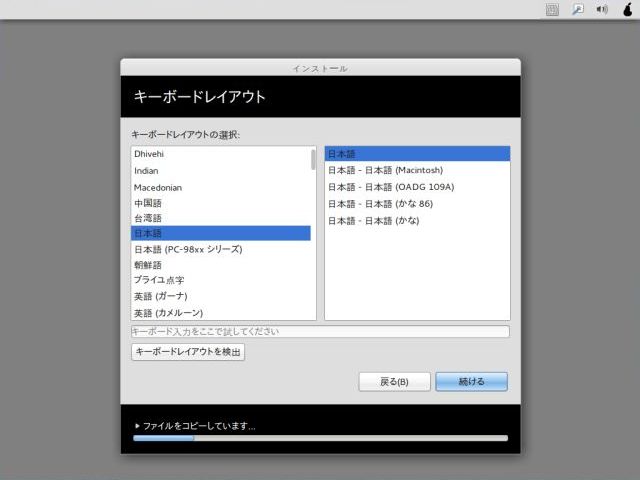The height and width of the screenshot is (480, 640).
Task: Choose Macedonian from the layout list
Action: (158, 186)
